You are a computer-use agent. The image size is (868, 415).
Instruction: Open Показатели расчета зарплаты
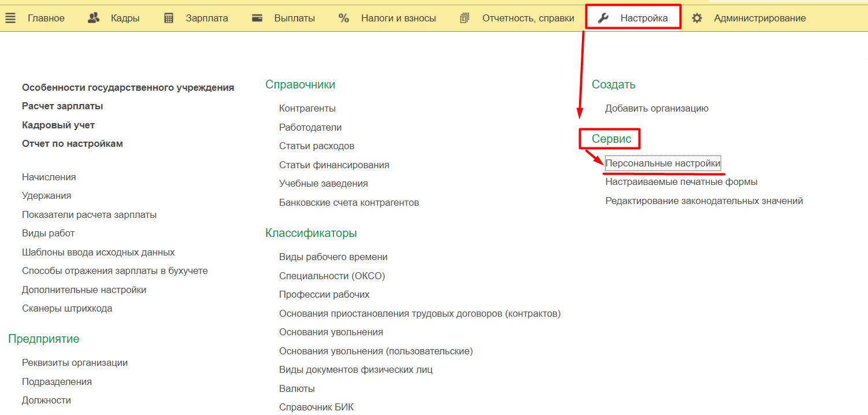coord(89,214)
